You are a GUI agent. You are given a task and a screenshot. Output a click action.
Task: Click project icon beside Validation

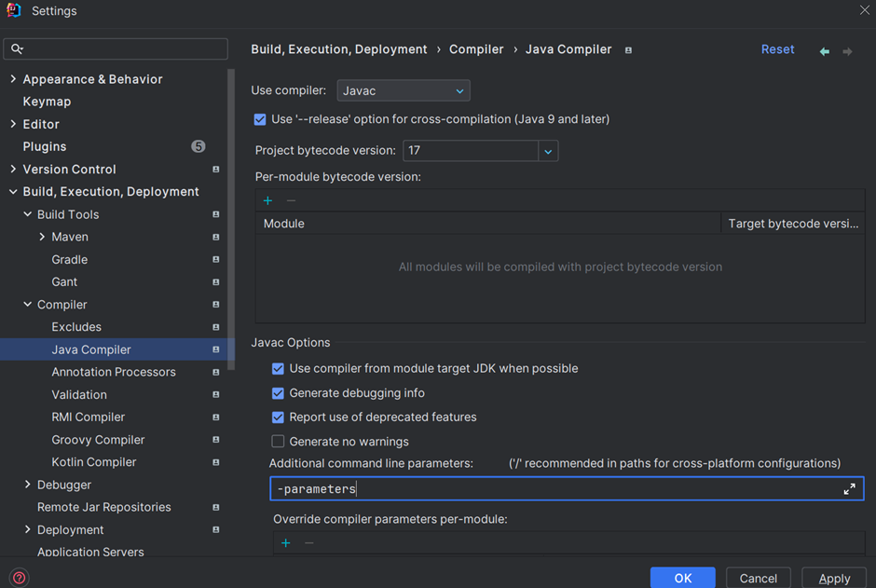coord(215,395)
